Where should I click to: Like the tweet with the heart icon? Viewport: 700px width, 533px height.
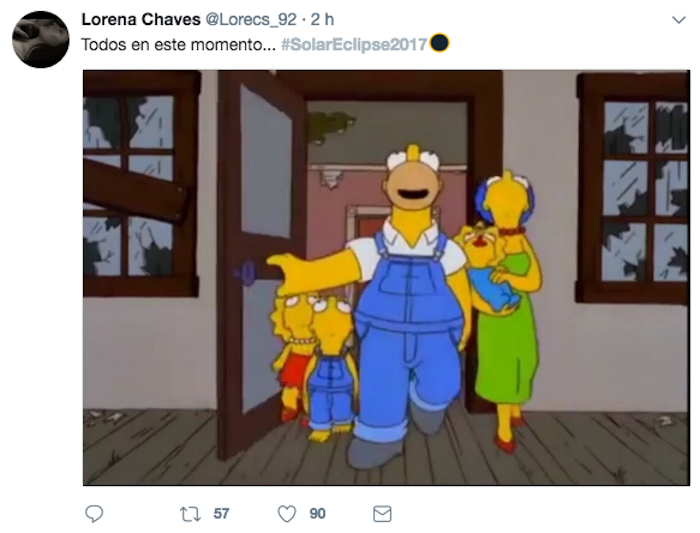(287, 514)
